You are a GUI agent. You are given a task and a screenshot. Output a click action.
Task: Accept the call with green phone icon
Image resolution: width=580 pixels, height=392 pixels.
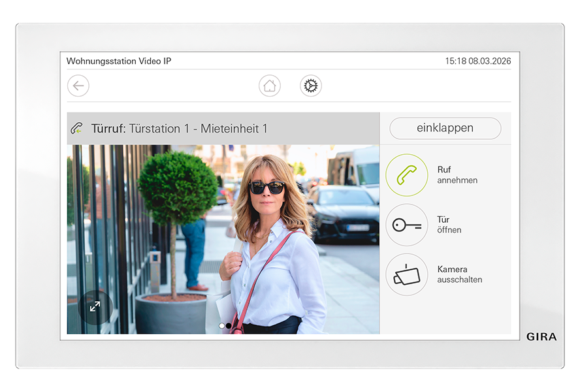(406, 175)
